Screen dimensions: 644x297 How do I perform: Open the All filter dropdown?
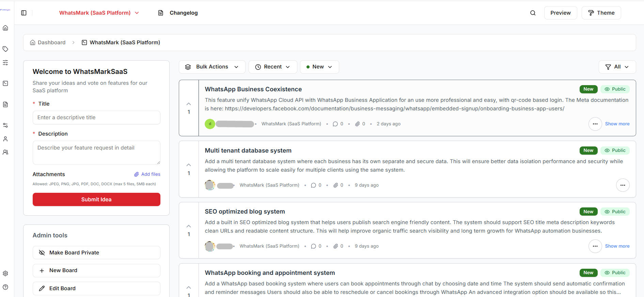pos(617,67)
